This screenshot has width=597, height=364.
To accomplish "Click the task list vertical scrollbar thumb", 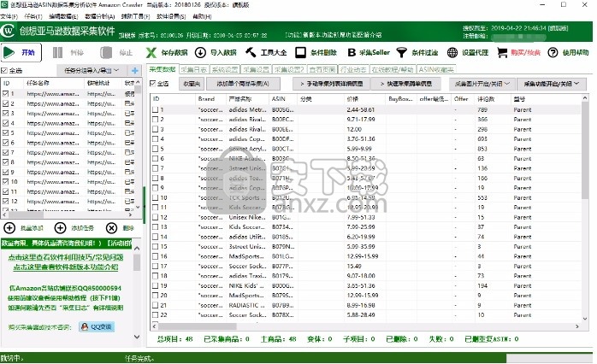I will pyautogui.click(x=138, y=90).
